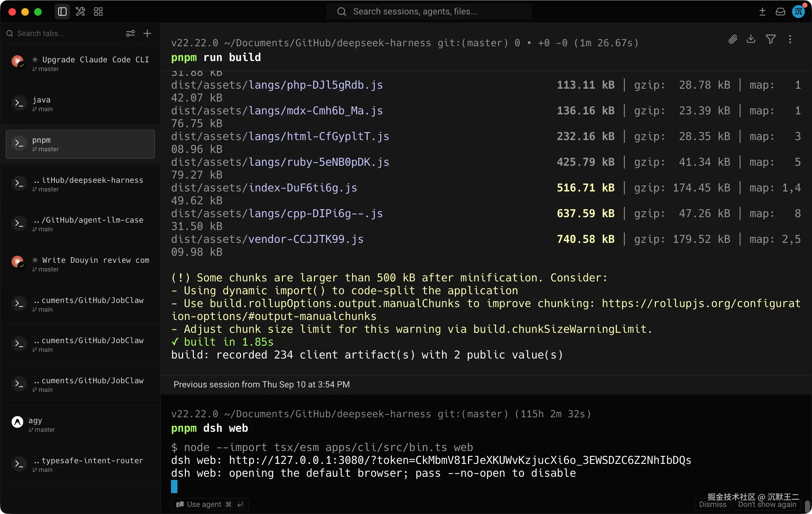Open the tools wrench icon

pos(80,12)
